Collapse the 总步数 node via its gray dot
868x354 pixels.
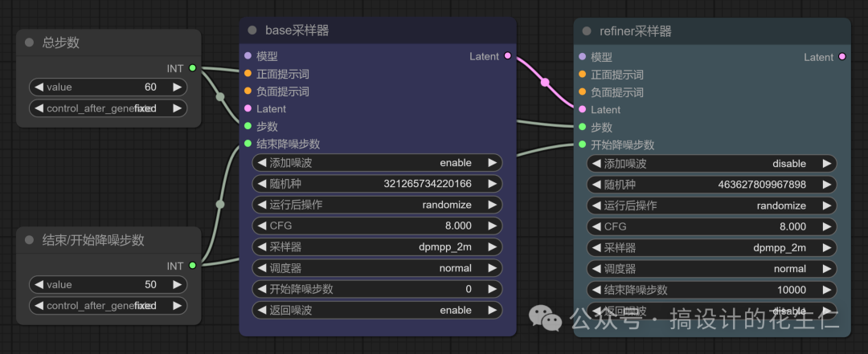30,43
